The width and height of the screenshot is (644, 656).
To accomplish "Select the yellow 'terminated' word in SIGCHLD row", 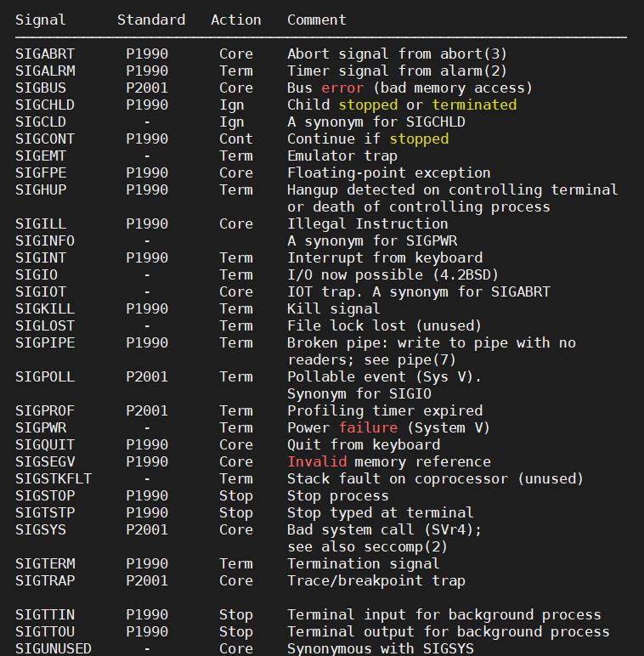I will [x=474, y=105].
